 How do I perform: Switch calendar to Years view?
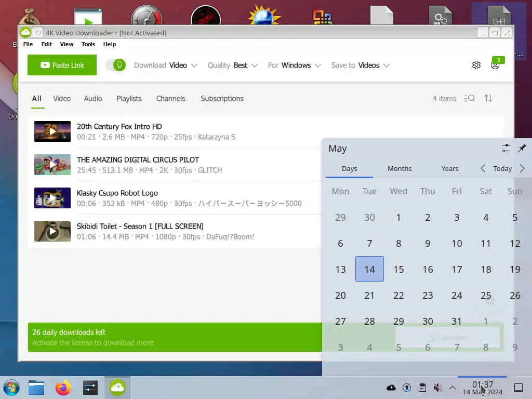pyautogui.click(x=449, y=169)
